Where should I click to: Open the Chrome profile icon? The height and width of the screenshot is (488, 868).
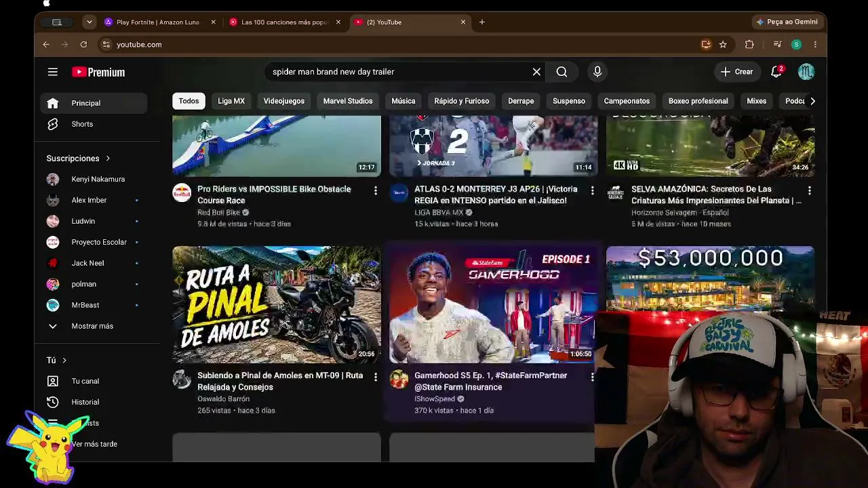pos(796,45)
